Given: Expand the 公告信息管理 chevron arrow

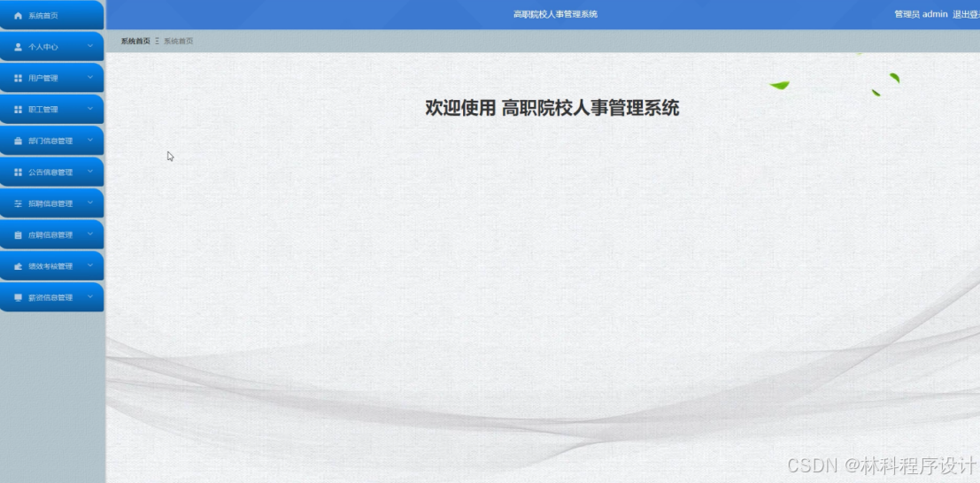Looking at the screenshot, I should 90,172.
